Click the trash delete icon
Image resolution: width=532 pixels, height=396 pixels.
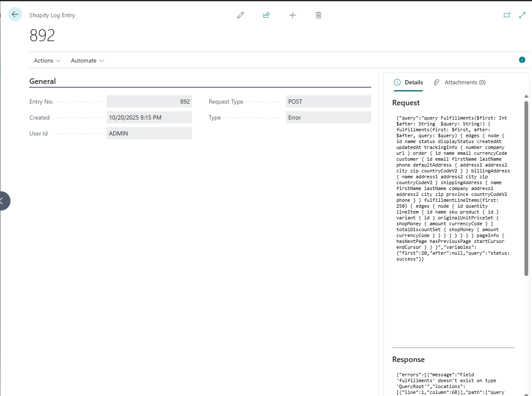pos(318,15)
